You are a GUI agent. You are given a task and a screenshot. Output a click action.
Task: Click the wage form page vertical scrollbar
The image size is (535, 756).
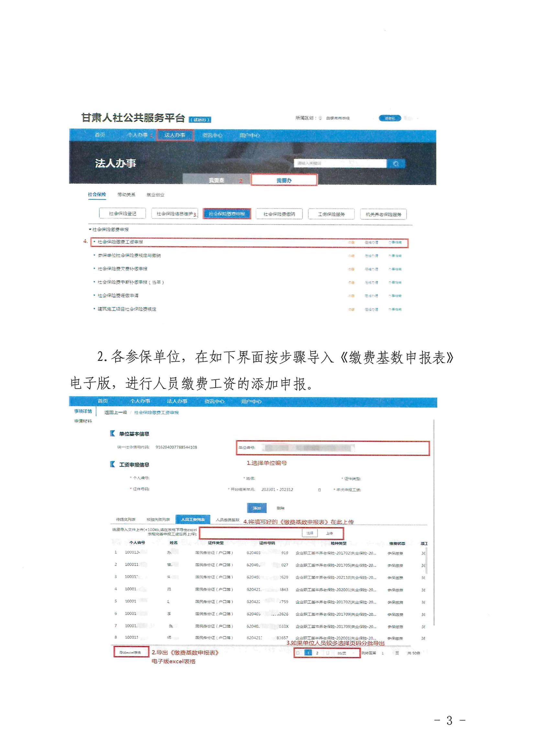point(433,522)
